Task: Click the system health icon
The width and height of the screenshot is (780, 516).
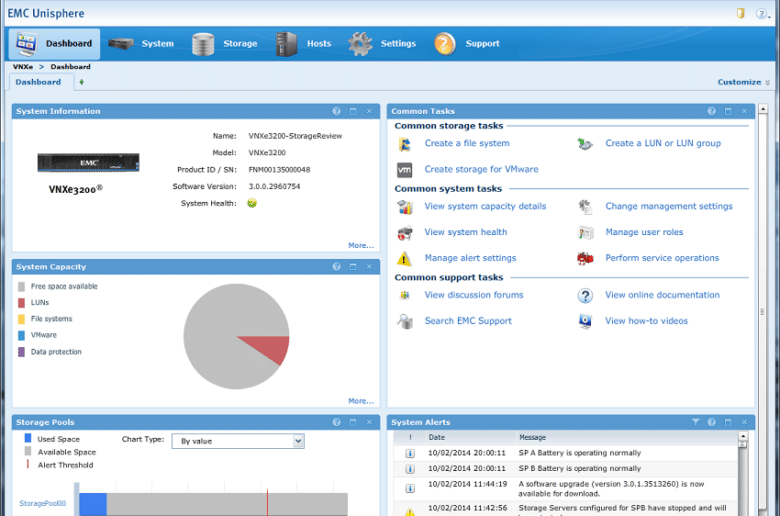Action: pos(404,233)
